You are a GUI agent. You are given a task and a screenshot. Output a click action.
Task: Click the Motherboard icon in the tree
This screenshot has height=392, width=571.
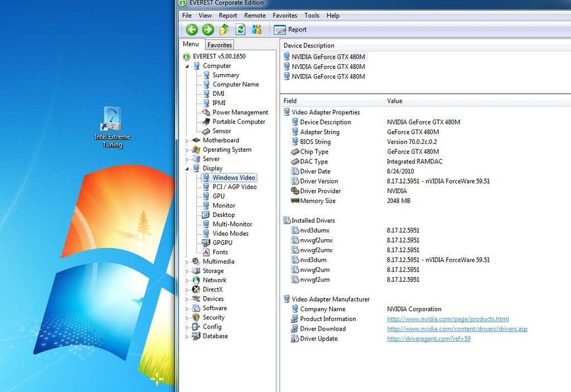(196, 141)
